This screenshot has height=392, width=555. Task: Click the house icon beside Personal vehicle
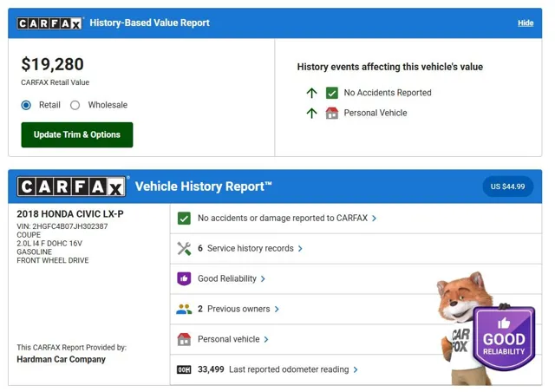click(184, 339)
